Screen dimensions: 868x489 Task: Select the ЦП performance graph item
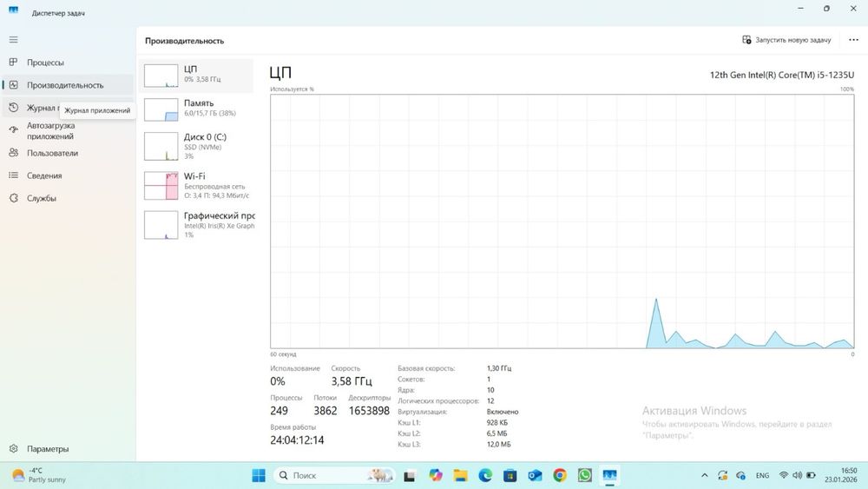(x=196, y=76)
